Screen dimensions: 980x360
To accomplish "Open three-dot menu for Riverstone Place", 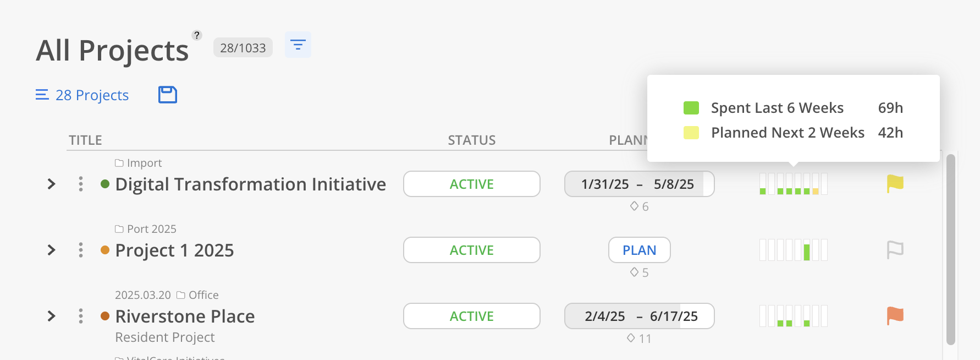I will coord(81,316).
